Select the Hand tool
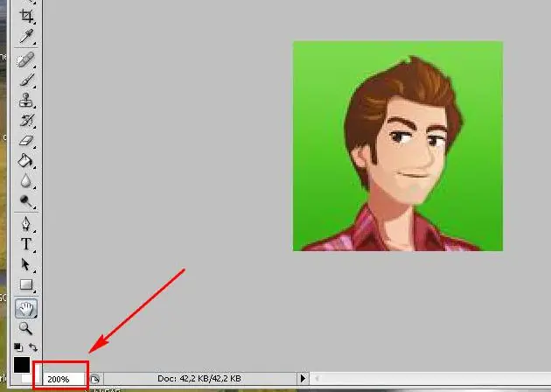Screen dimensions: 551x392 (x=26, y=308)
